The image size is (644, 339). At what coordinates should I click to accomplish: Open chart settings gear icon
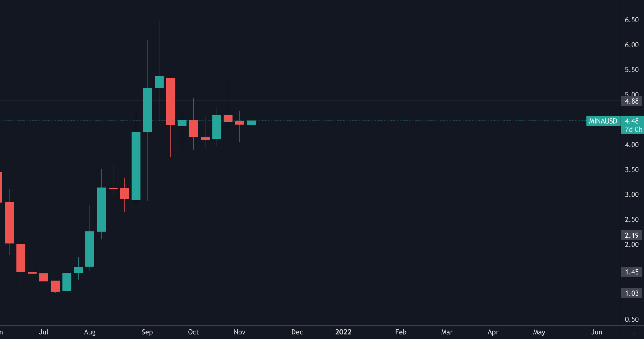[634, 333]
